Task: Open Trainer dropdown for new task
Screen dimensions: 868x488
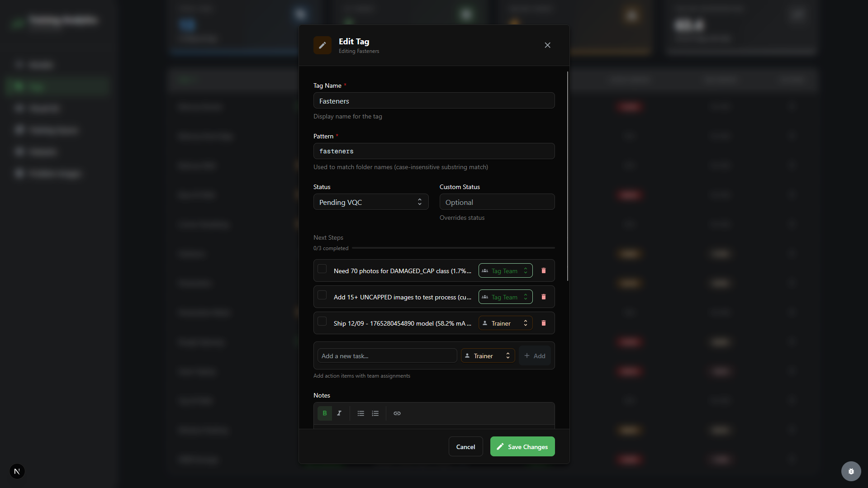Action: [488, 355]
